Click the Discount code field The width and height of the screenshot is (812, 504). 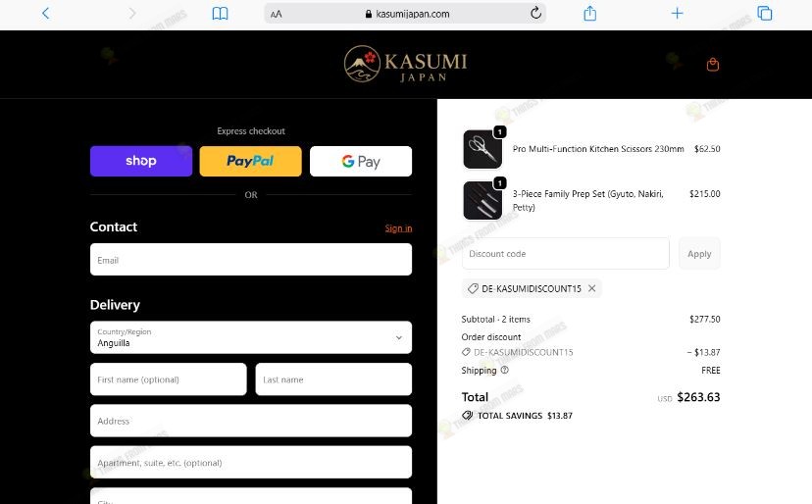click(566, 253)
